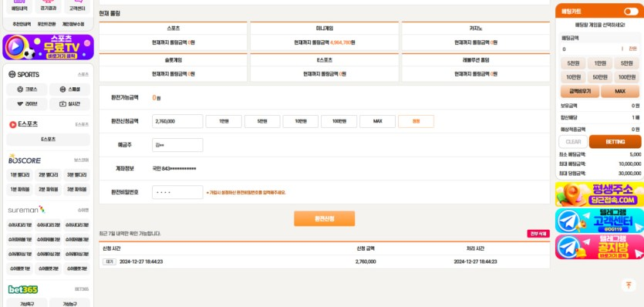
Task: Add 1만원 to the withdrawal amount
Action: coord(224,121)
